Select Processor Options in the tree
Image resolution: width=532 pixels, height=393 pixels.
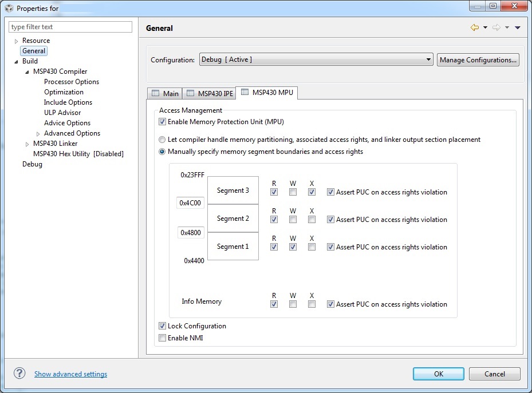coord(71,82)
